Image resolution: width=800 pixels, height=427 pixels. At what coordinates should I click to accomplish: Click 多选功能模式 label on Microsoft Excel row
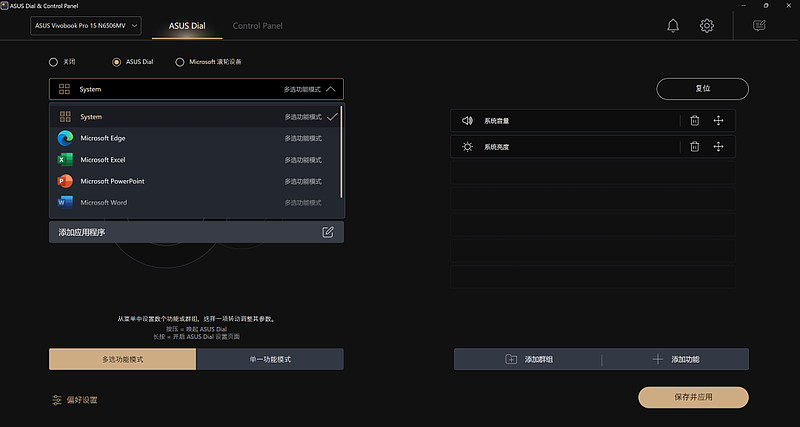(x=303, y=160)
